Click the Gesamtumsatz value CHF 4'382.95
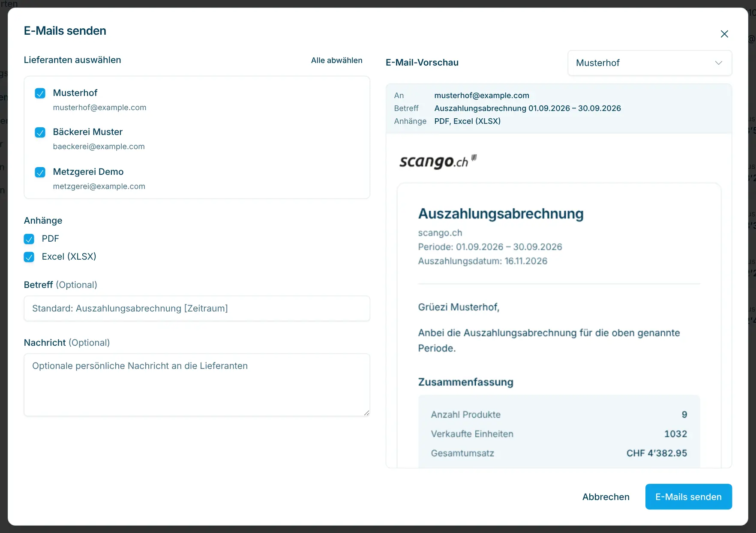This screenshot has height=533, width=756. [x=657, y=453]
